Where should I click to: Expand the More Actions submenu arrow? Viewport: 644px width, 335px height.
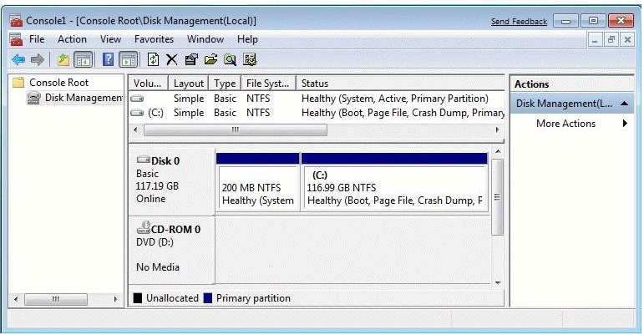pos(625,123)
